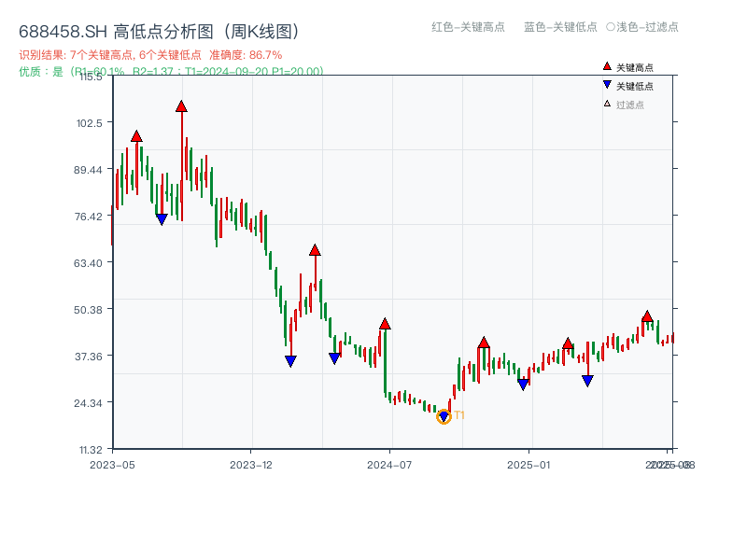Click the orange T1 label
This screenshot has height=560, width=747.
pos(459,415)
